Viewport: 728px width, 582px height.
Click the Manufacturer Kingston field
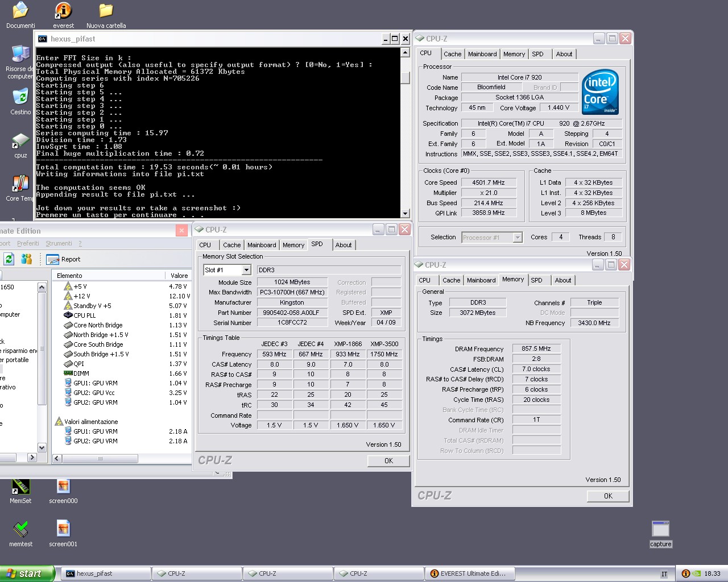(x=292, y=302)
